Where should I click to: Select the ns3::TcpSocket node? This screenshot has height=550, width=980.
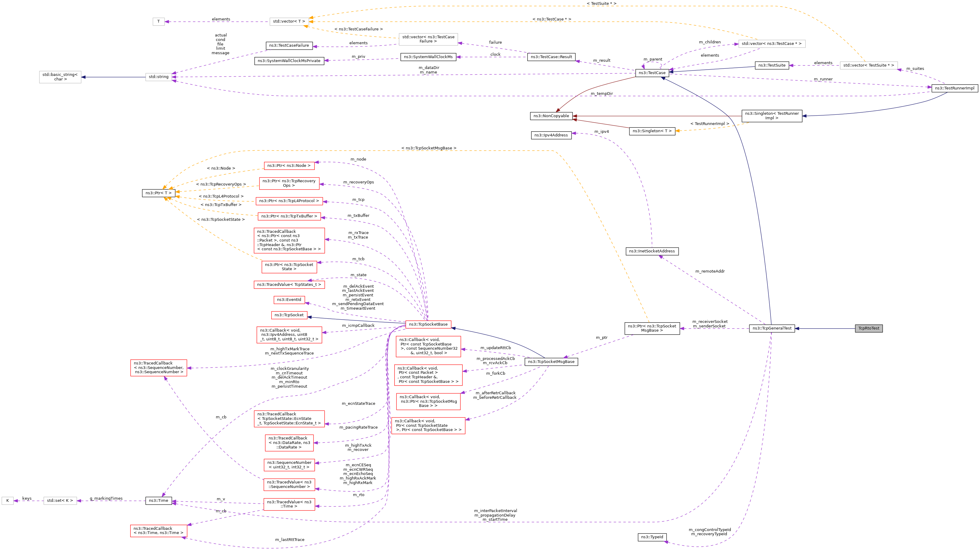(289, 315)
